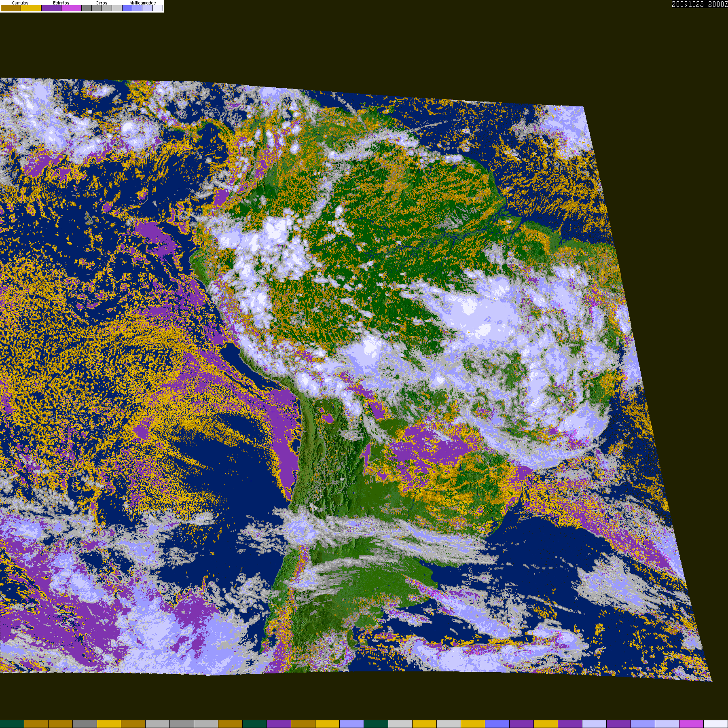
Task: Click the Multicamadas legend label
Action: [142, 3]
